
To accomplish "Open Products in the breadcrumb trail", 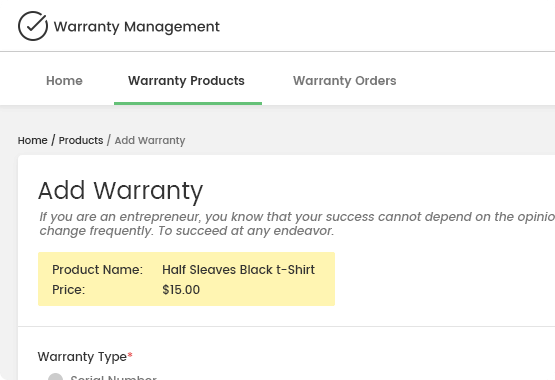I will click(x=81, y=140).
